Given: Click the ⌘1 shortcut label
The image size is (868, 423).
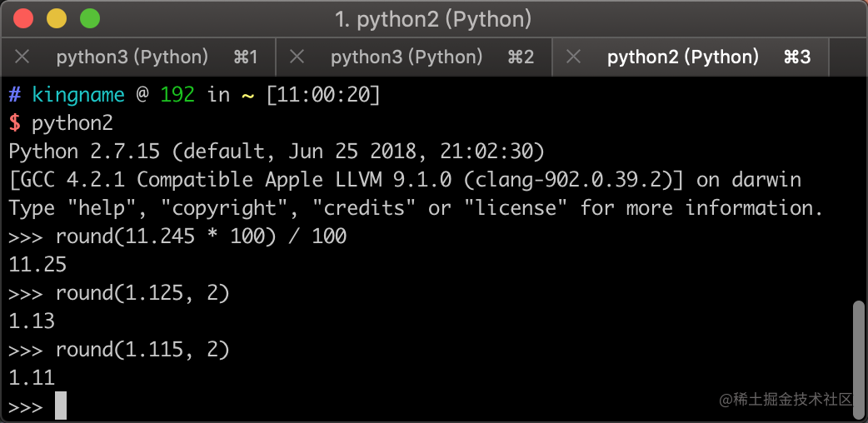Looking at the screenshot, I should (x=246, y=57).
